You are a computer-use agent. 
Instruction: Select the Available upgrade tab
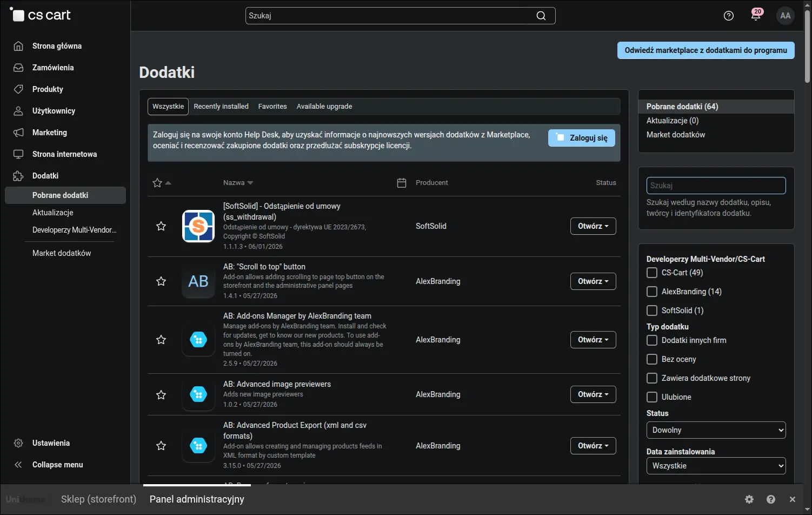[324, 107]
